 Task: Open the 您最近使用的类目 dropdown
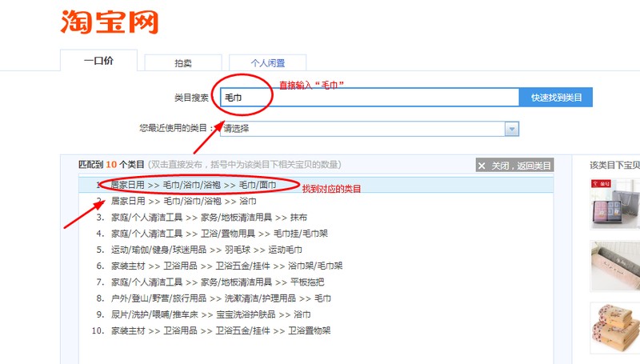pos(370,129)
